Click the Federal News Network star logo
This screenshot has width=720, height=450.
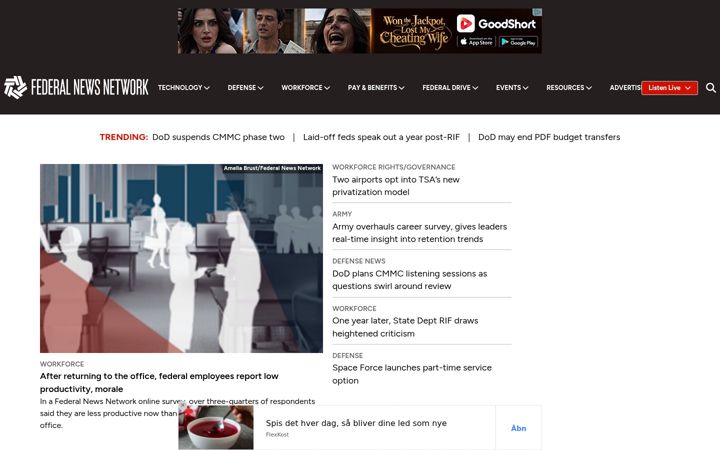click(x=15, y=87)
